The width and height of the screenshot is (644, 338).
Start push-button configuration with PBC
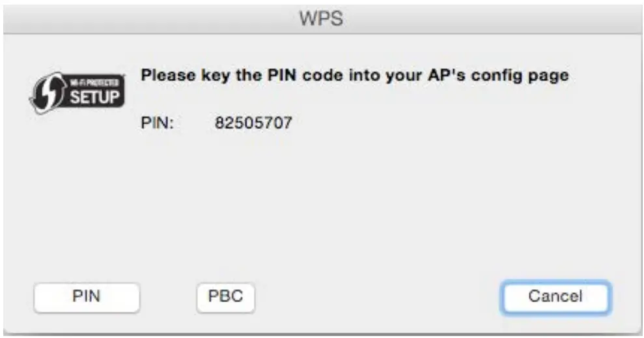tap(225, 297)
